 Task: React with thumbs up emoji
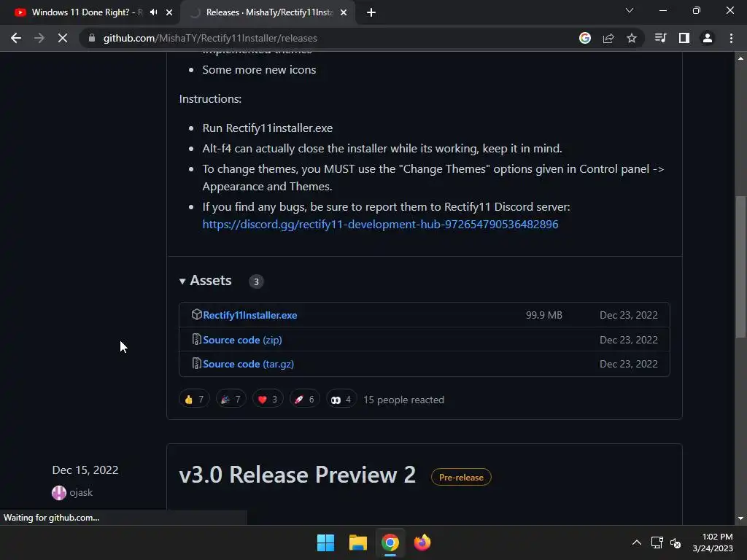194,399
